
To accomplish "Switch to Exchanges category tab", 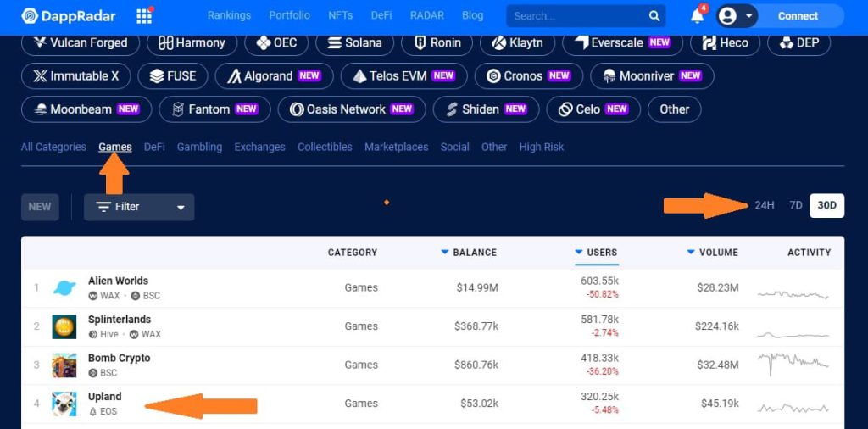I will (259, 147).
